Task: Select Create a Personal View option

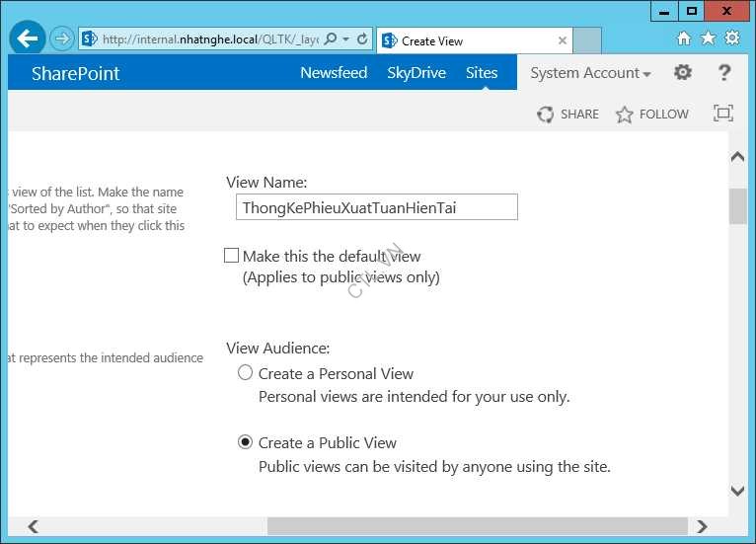Action: 246,373
